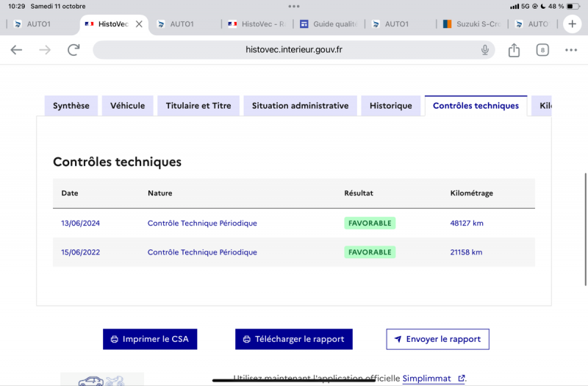The width and height of the screenshot is (588, 386).
Task: Tap the address bar URL field
Action: (x=294, y=50)
